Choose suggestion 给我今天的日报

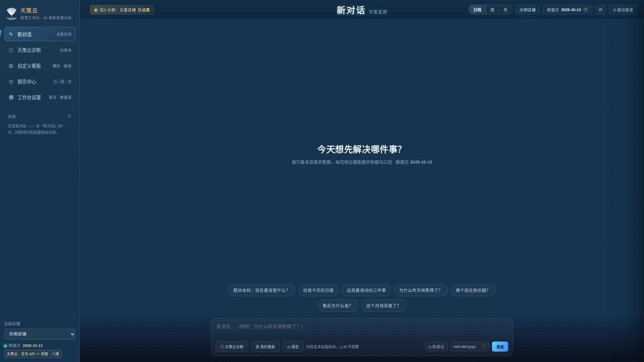(318, 290)
